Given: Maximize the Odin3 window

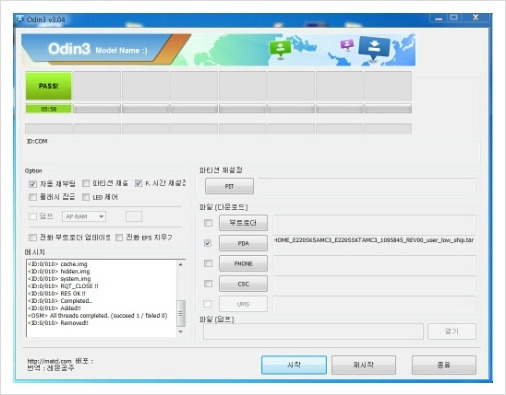Looking at the screenshot, I should 454,18.
